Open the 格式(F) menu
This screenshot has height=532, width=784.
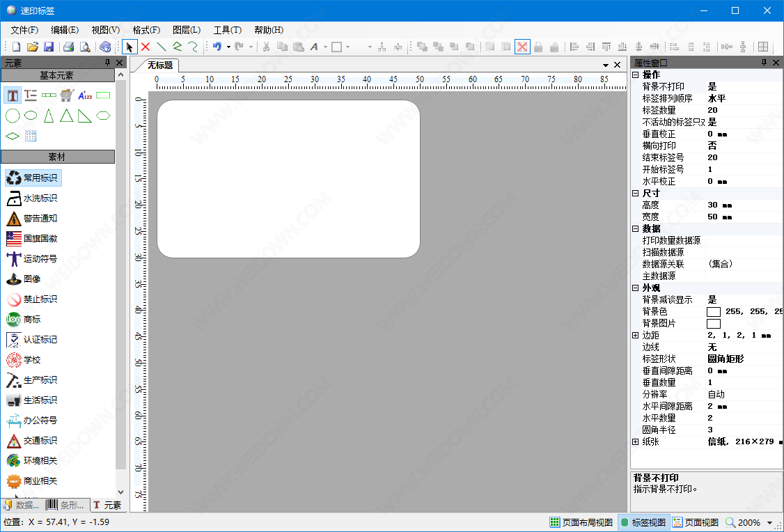coord(146,30)
